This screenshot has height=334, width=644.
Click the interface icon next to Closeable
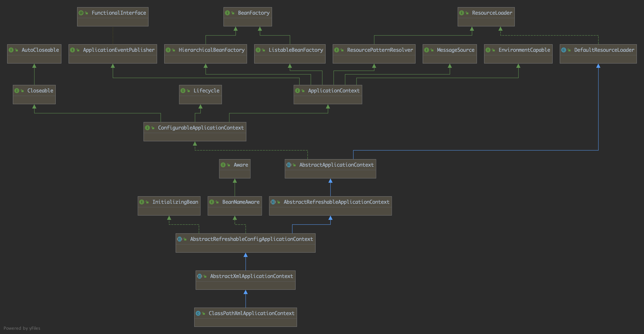coord(17,91)
